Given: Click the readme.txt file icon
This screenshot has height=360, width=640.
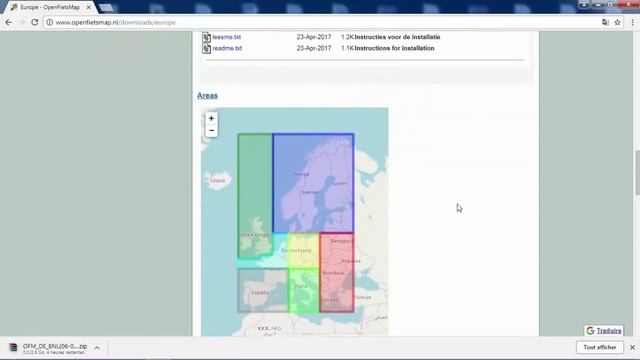Looking at the screenshot, I should pos(207,48).
